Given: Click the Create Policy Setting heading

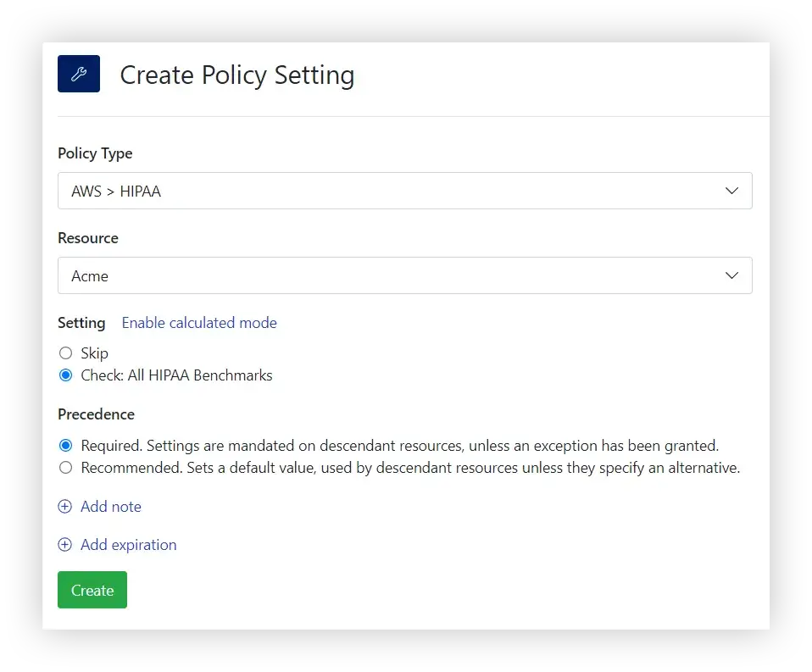Looking at the screenshot, I should click(x=237, y=75).
